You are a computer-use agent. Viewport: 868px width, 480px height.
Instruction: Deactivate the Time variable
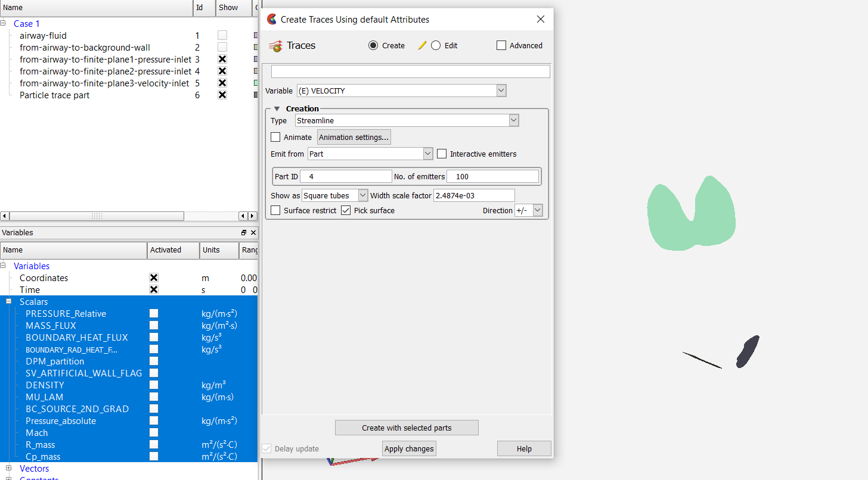[154, 290]
